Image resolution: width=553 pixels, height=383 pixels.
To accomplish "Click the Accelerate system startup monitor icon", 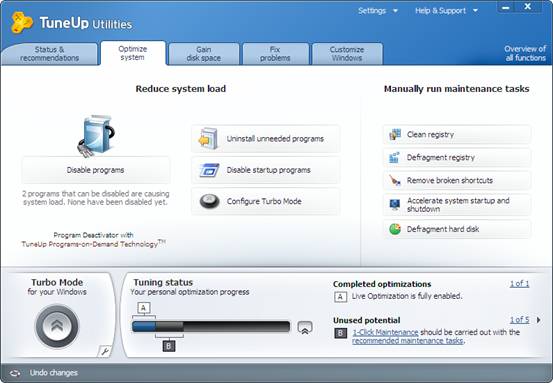I will click(x=395, y=205).
